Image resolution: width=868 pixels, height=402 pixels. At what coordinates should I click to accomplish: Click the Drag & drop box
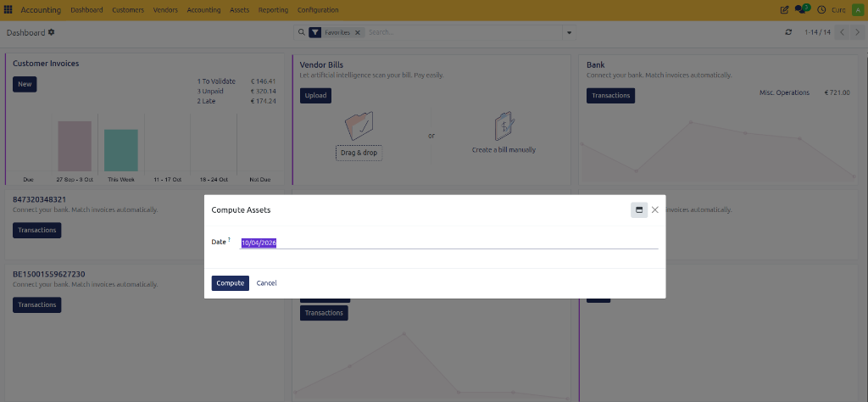coord(359,153)
